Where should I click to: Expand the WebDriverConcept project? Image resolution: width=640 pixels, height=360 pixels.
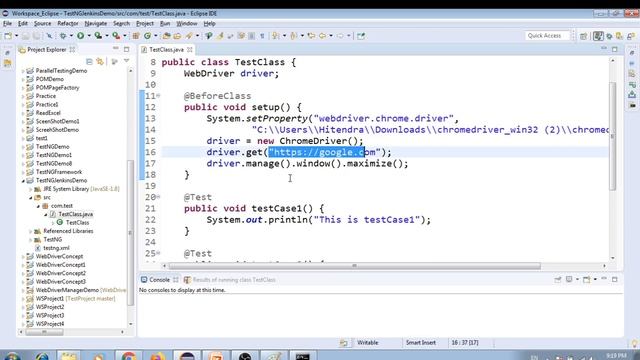(x=23, y=256)
